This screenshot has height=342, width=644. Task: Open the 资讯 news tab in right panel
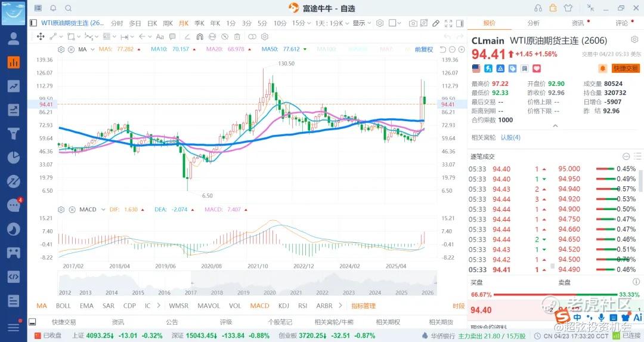pos(577,23)
